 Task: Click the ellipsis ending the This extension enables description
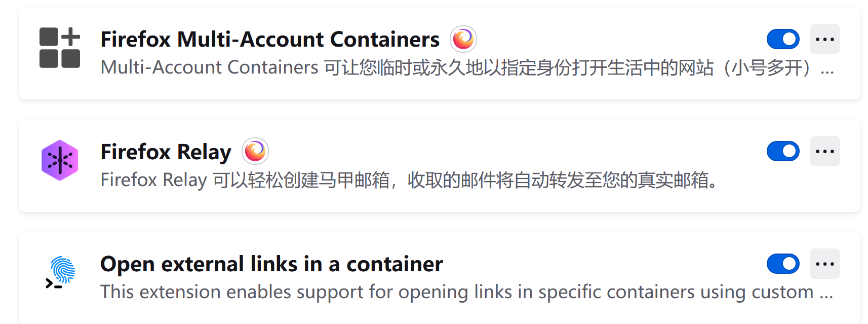826,294
